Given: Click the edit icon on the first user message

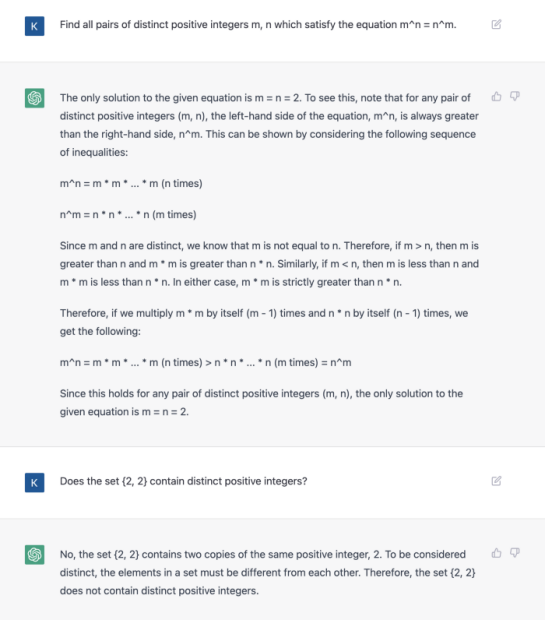Looking at the screenshot, I should tap(496, 25).
